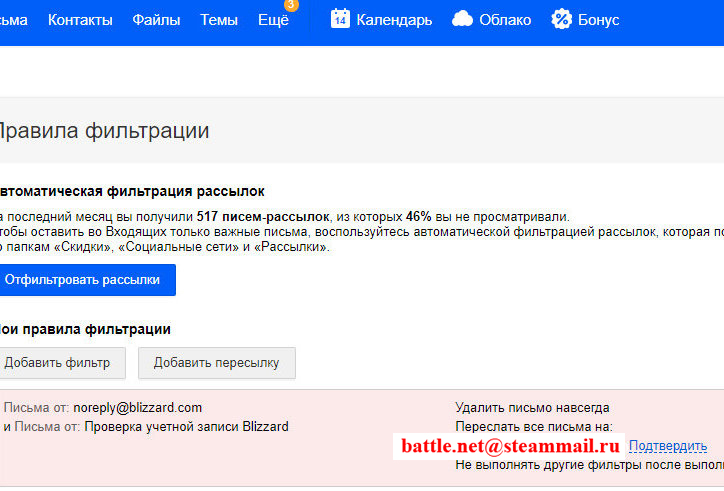Open the Бонус text label
Viewport: 724px width, 491px height.
pyautogui.click(x=598, y=20)
